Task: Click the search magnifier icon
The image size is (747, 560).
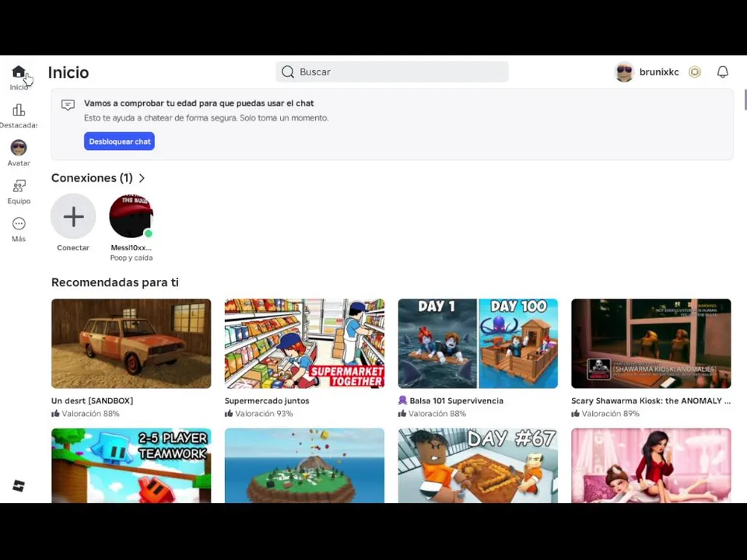Action: pos(288,72)
